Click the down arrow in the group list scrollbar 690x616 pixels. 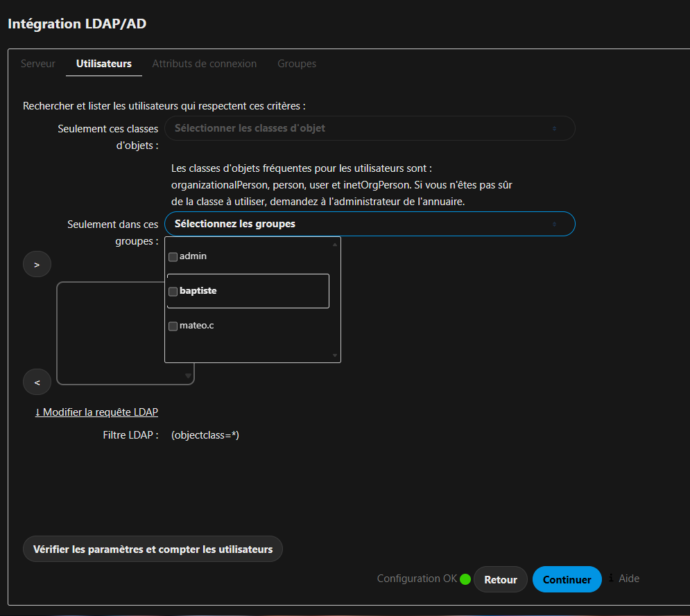(x=335, y=355)
